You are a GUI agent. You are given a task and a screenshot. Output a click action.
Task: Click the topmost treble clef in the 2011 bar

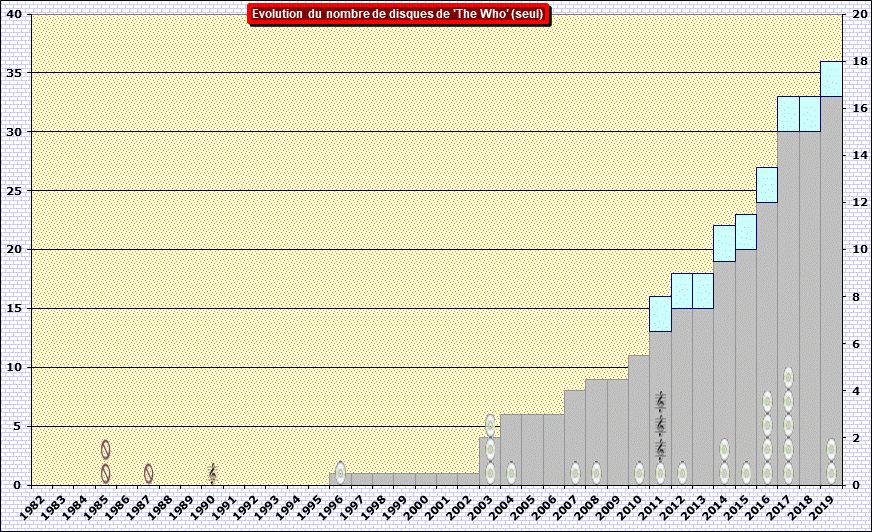tap(660, 402)
